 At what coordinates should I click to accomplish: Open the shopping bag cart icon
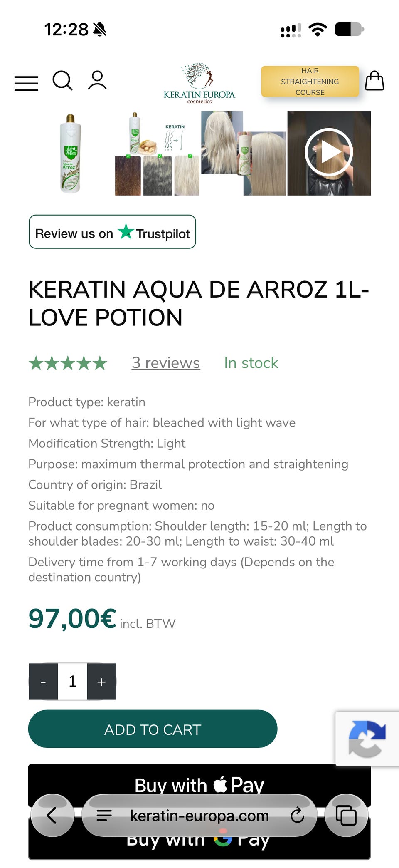374,81
